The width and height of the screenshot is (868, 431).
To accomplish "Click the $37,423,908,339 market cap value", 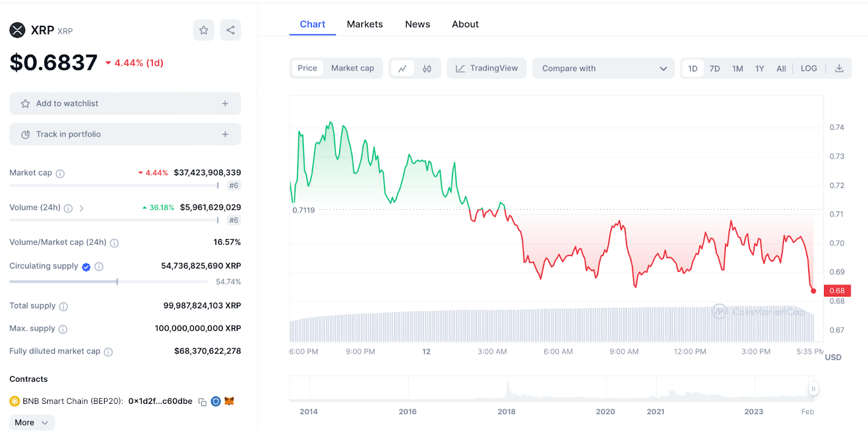I will coord(207,173).
